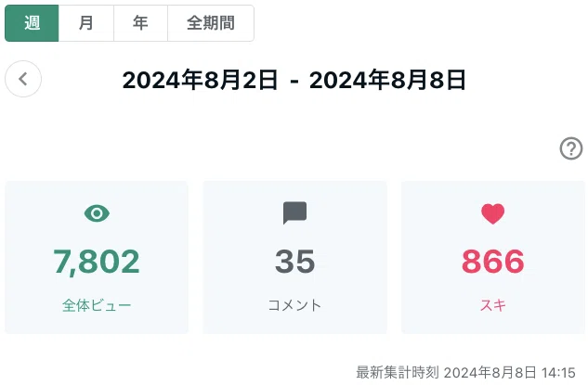The width and height of the screenshot is (588, 385).
Task: Click the 最新集計時刻 timestamp text
Action: point(465,373)
